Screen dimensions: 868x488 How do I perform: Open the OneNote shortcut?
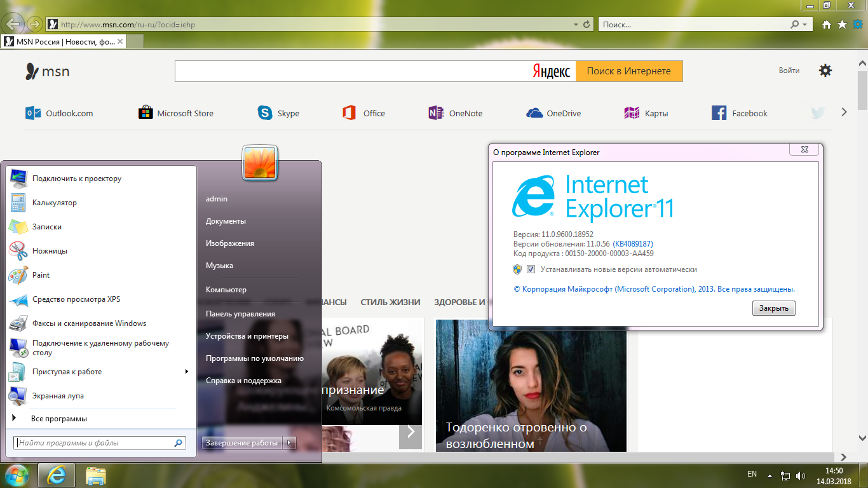pos(456,113)
